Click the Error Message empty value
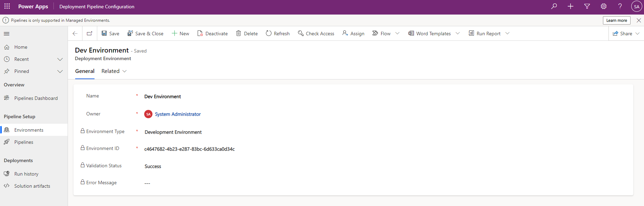Image resolution: width=644 pixels, height=206 pixels. (x=147, y=183)
